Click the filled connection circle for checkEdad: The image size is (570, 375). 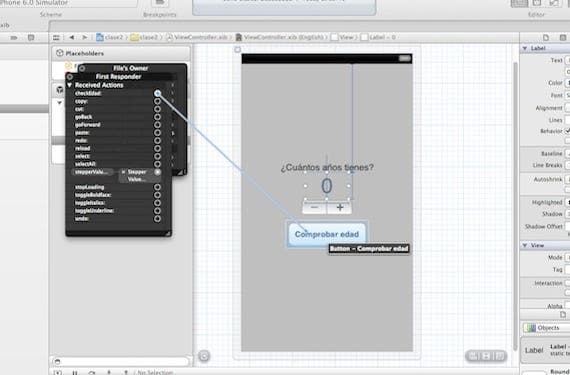coord(157,93)
